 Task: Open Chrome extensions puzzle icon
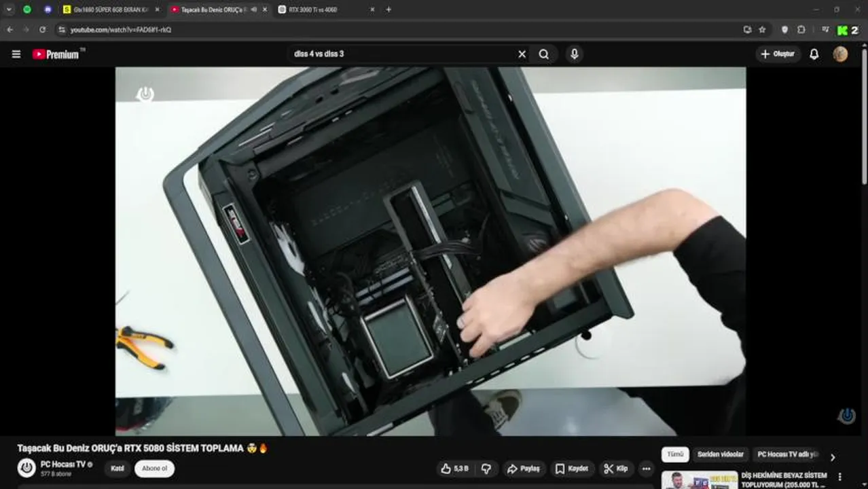[x=801, y=30]
